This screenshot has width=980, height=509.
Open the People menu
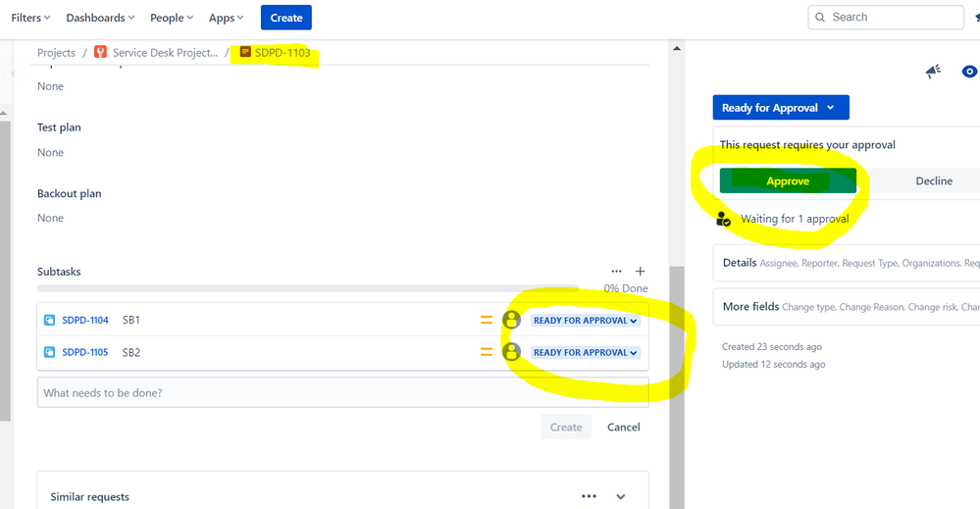172,18
